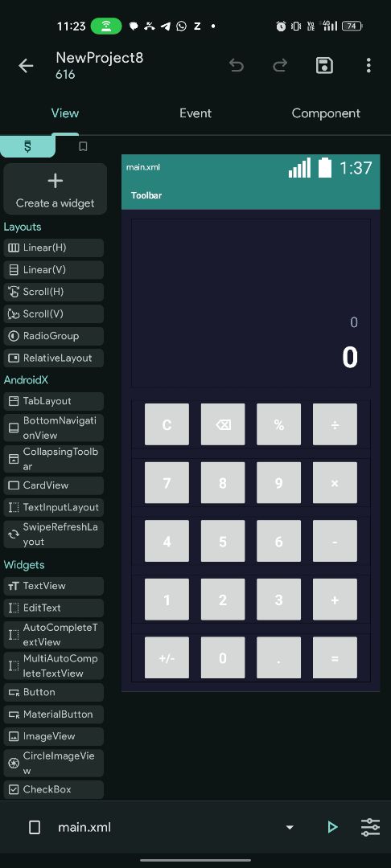Select the equals button in the preview
Screen dimensions: 391x868
tap(335, 657)
